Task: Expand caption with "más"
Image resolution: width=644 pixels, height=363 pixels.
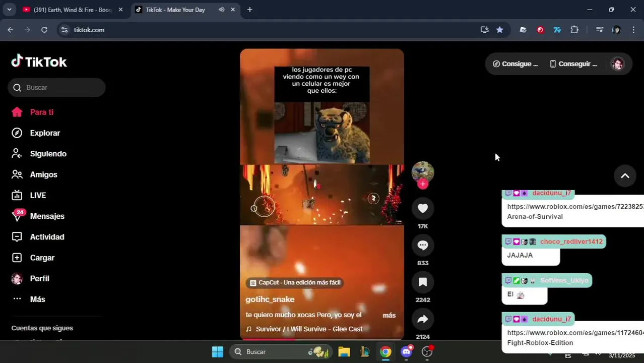Action: point(389,315)
